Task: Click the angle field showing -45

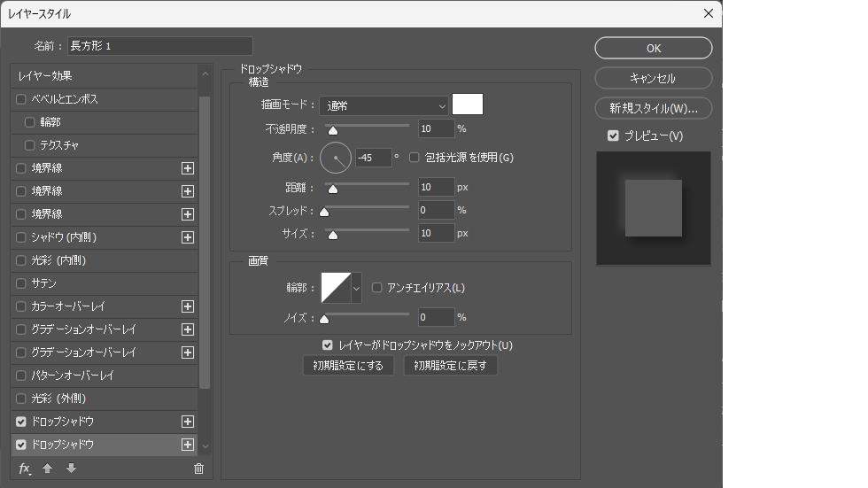Action: (x=373, y=158)
